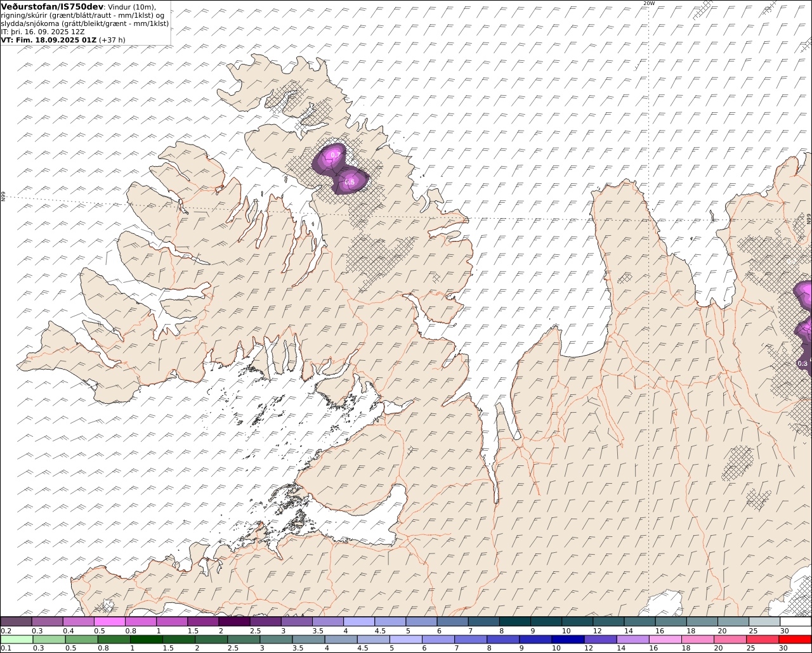
Task: Select the upper legend swatch between 0.4 and 0.5
Action: point(78,621)
